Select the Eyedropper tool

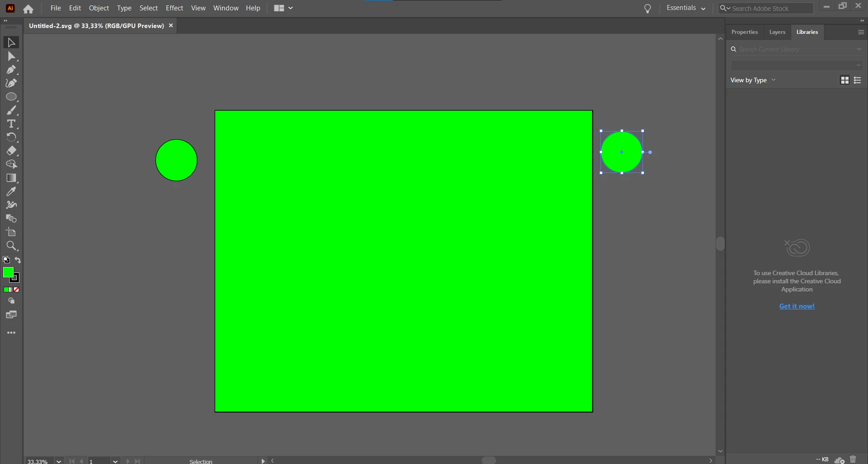(11, 192)
